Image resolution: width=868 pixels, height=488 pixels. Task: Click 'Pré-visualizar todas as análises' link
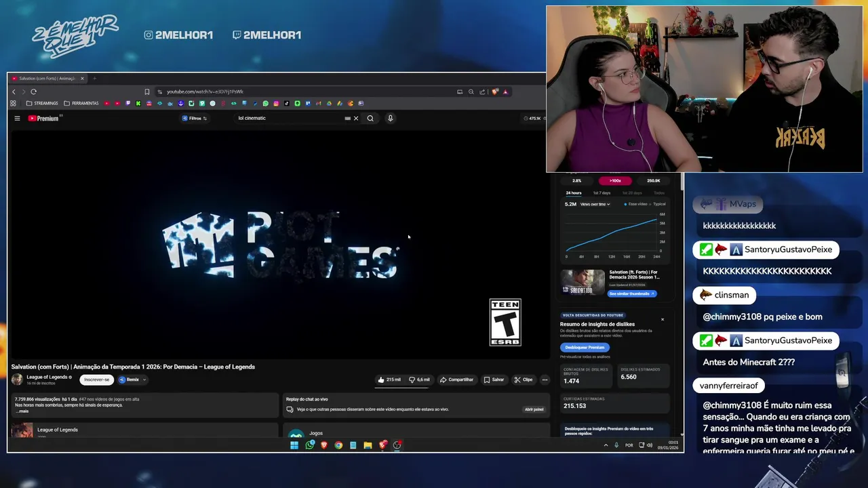point(585,357)
